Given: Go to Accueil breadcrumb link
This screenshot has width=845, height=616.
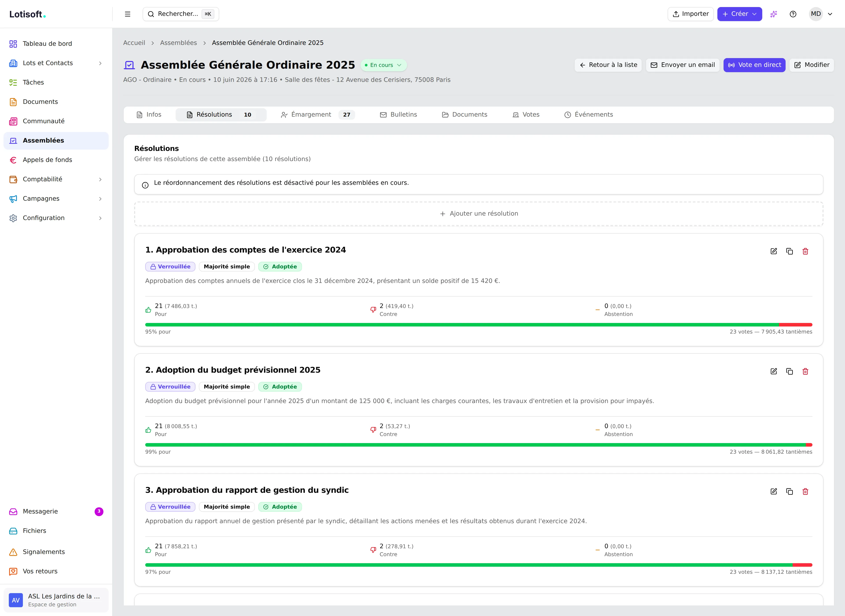Looking at the screenshot, I should click(x=134, y=43).
